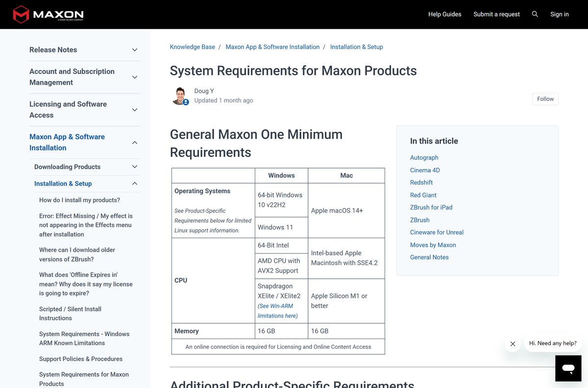Dismiss the 'Hi. Need any help?' bubble

tap(513, 344)
